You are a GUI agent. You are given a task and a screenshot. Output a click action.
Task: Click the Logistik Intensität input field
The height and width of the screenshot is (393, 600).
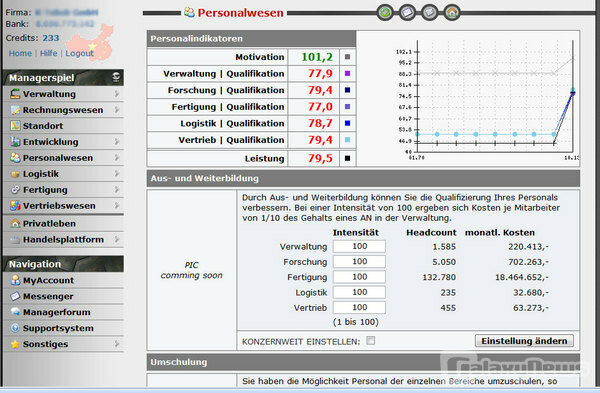click(x=359, y=292)
